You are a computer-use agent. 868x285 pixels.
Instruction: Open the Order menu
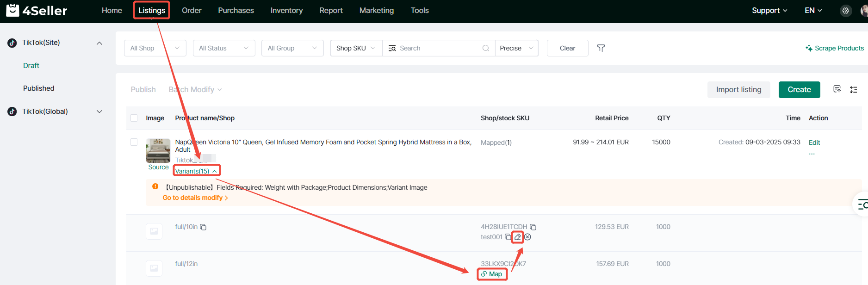[x=192, y=10]
